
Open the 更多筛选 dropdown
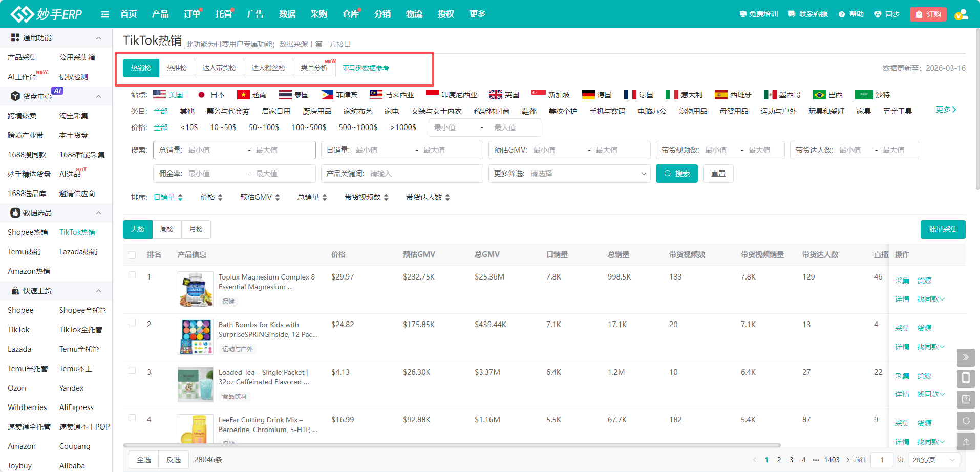coord(569,174)
